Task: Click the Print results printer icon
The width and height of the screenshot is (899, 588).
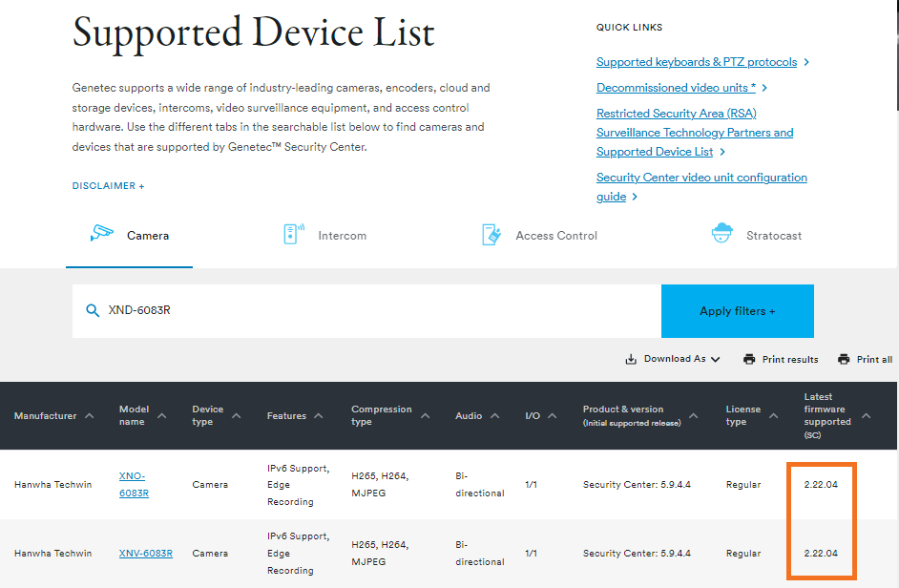Action: pos(749,359)
